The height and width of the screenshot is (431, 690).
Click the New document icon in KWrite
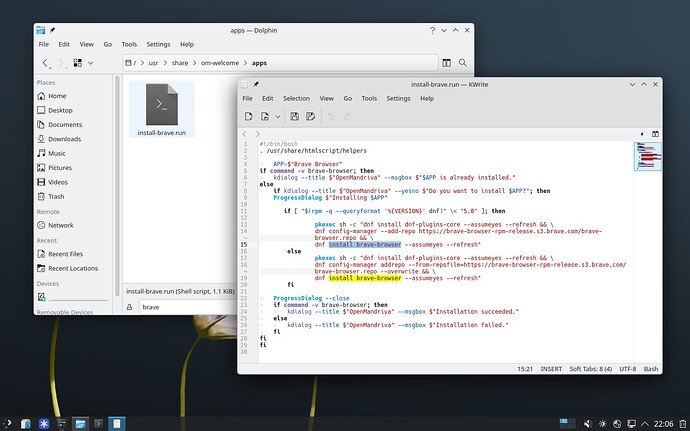coord(249,116)
